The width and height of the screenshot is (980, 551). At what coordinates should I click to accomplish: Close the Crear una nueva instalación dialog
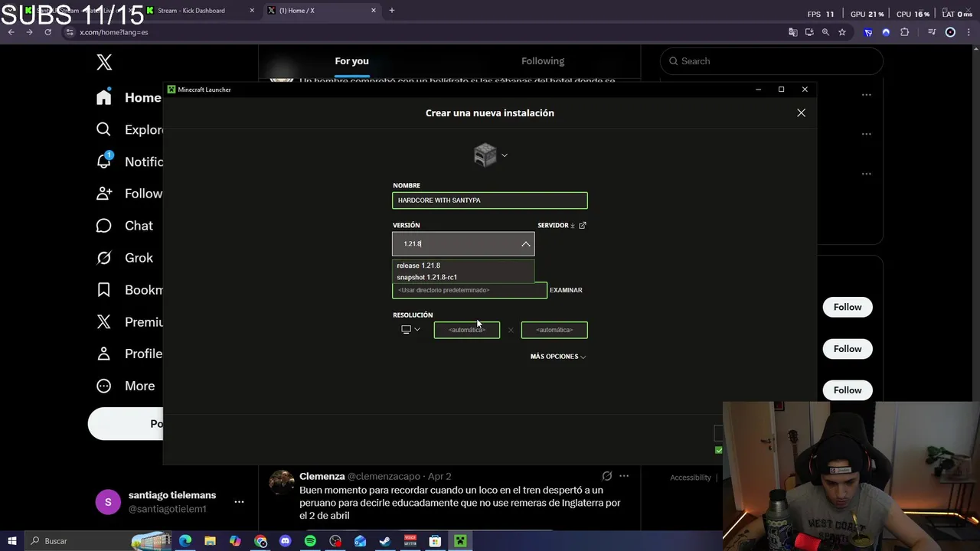point(801,112)
